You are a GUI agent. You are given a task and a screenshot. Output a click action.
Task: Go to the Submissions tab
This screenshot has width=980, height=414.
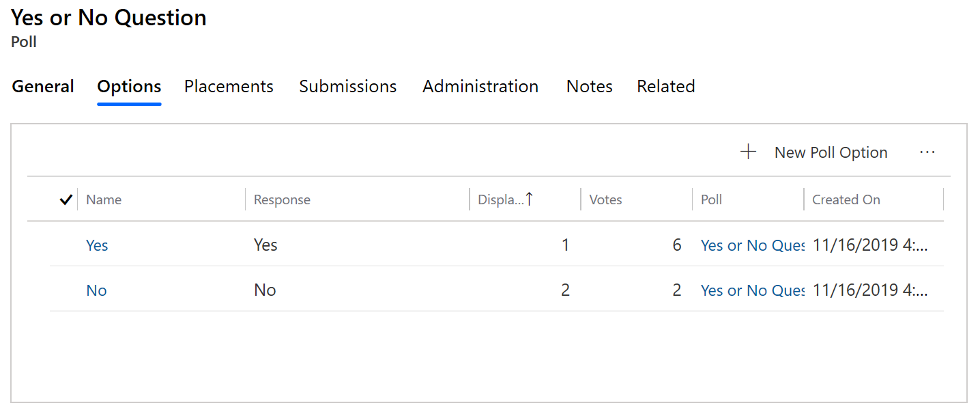tap(347, 87)
